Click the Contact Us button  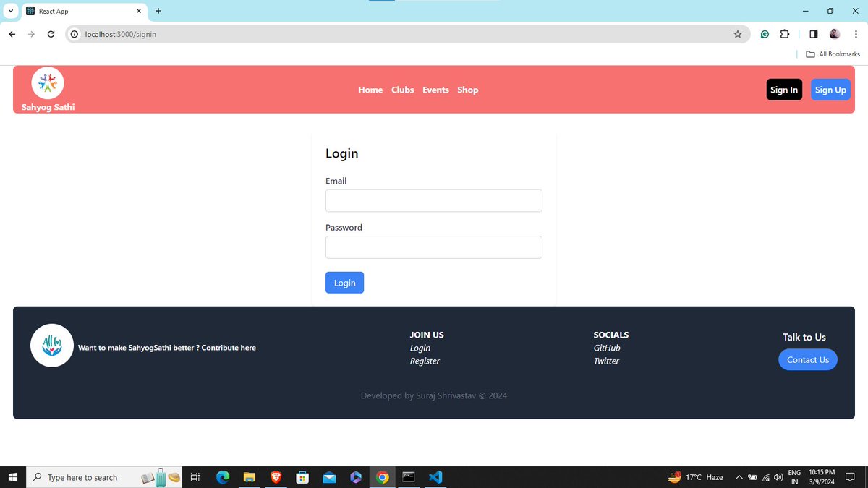pos(808,359)
